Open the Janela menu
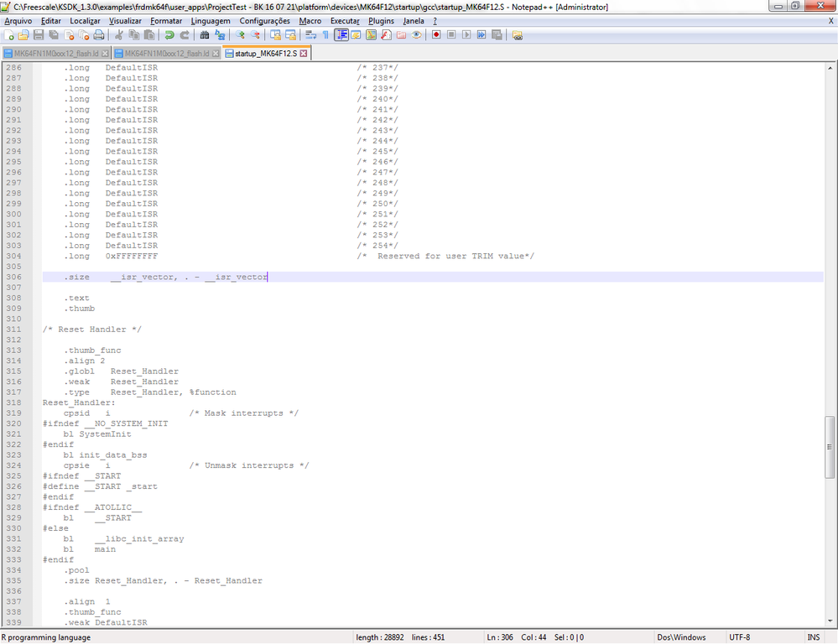This screenshot has width=838, height=644. pos(414,21)
